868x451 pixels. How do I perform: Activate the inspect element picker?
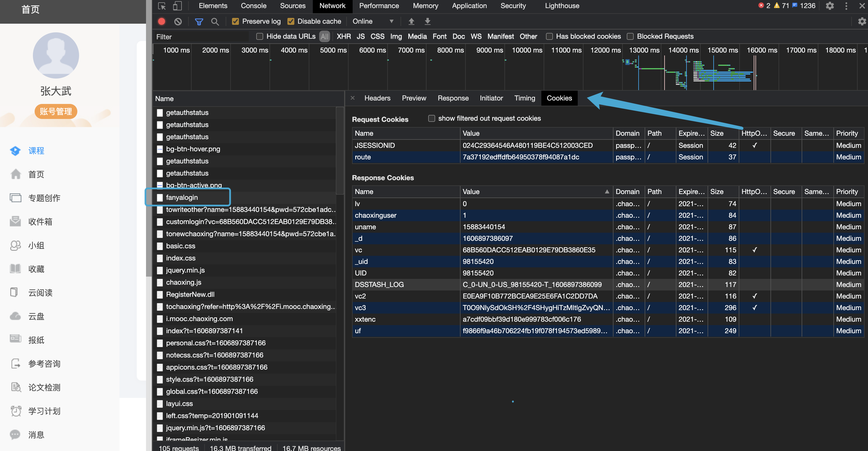tap(162, 6)
